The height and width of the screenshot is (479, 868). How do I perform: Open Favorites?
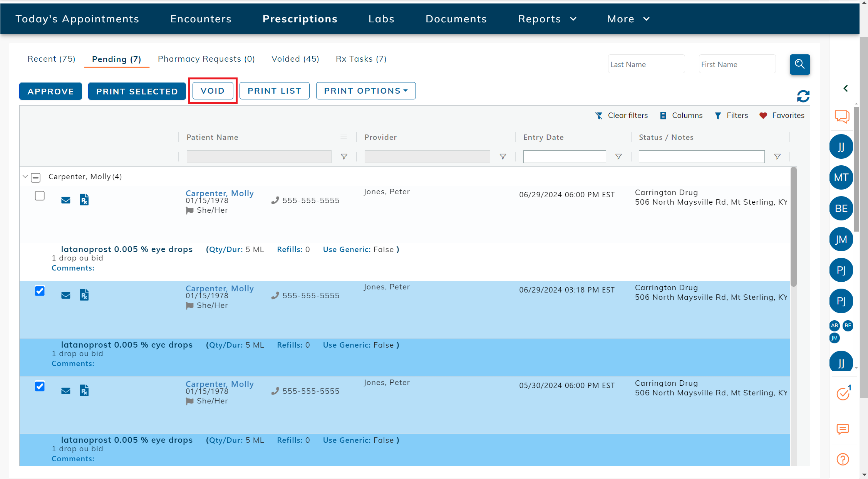[x=782, y=116]
